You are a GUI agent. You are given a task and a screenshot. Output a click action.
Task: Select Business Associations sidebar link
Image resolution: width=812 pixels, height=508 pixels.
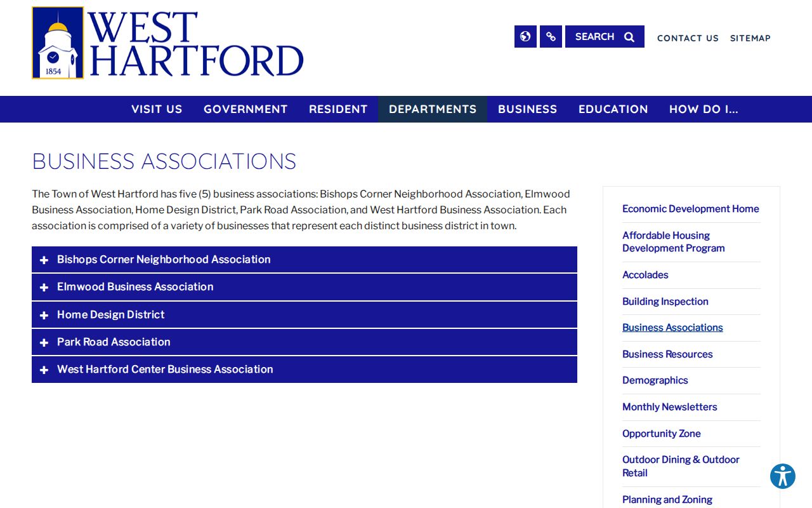(672, 328)
